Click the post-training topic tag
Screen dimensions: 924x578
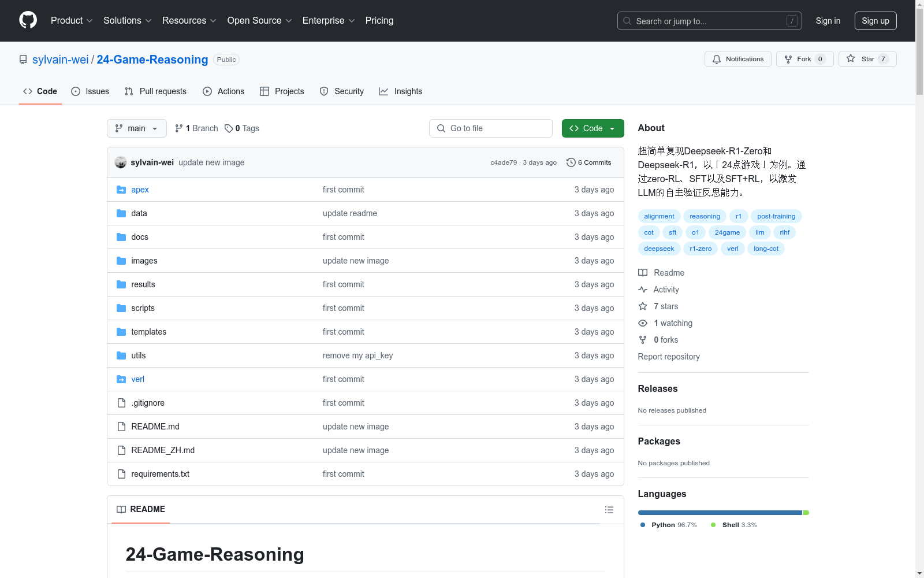tap(776, 216)
